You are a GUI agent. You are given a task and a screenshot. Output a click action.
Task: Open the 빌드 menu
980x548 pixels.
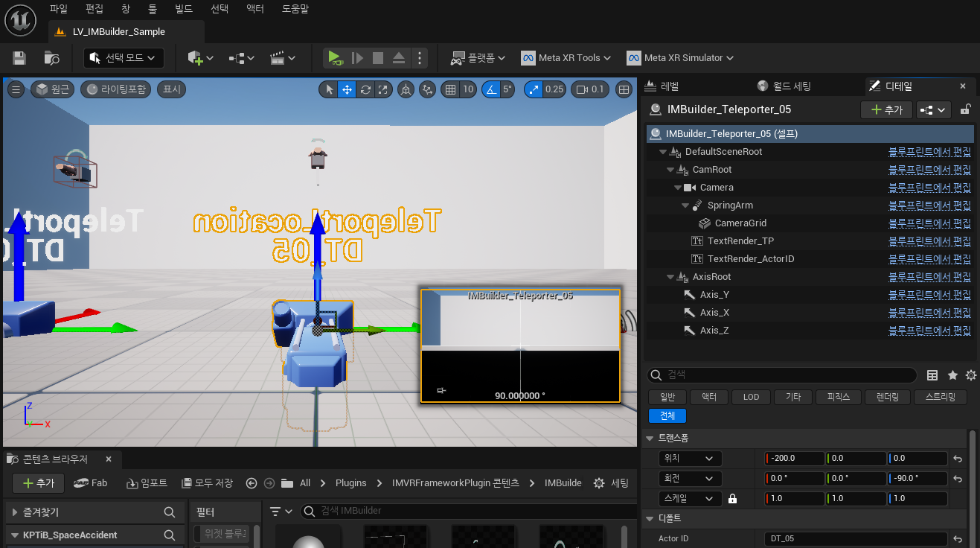coord(183,9)
